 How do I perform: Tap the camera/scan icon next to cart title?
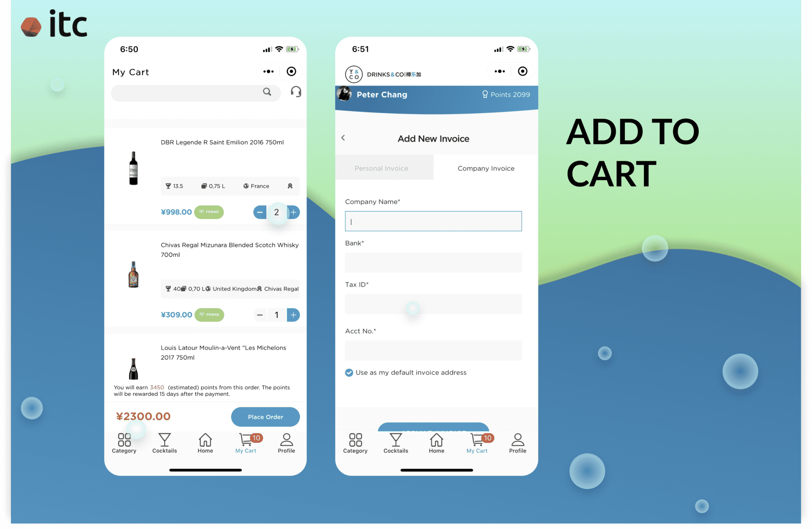(x=292, y=72)
